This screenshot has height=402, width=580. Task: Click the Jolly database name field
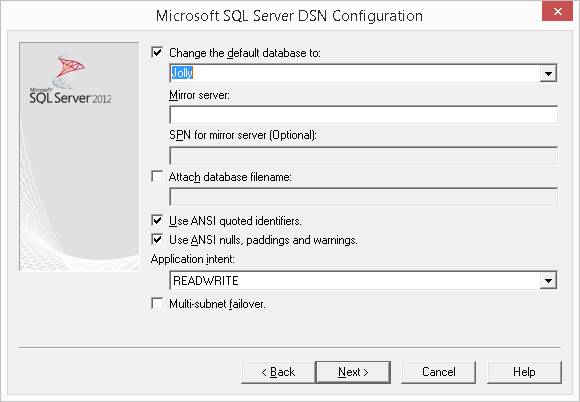point(355,73)
